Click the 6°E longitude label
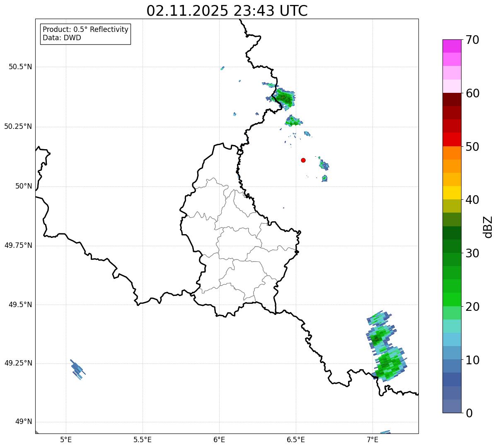This screenshot has height=448, width=498. [219, 440]
